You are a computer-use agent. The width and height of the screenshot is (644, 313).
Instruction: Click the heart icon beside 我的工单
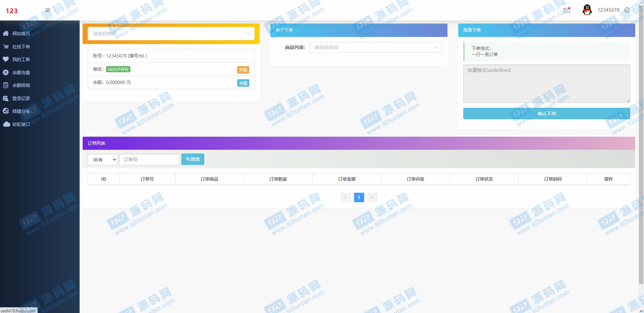point(6,59)
